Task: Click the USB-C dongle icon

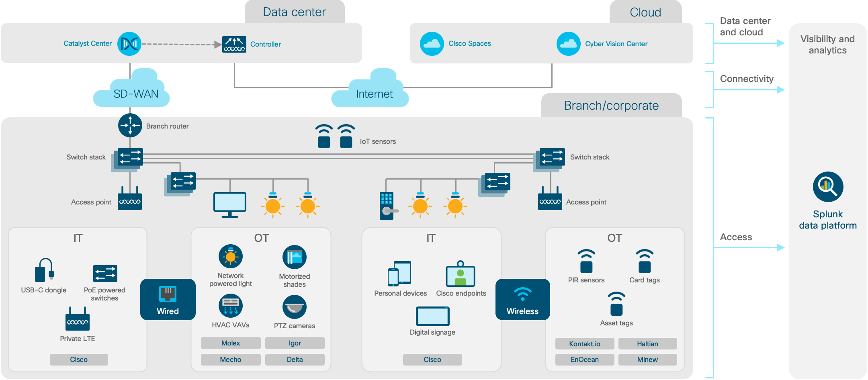Action: [44, 270]
